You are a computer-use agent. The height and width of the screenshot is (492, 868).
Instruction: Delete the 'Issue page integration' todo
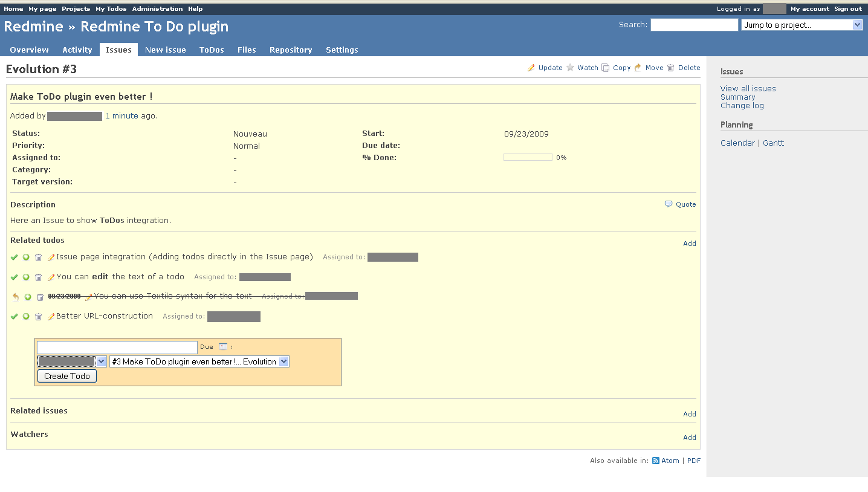tap(38, 257)
